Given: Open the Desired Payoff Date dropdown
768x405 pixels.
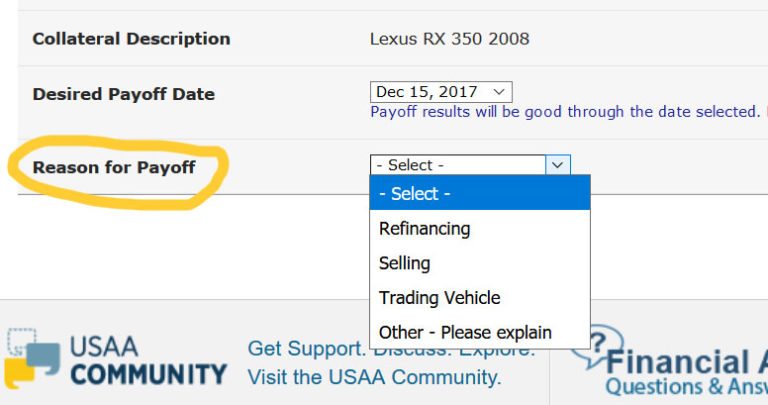Looking at the screenshot, I should 441,92.
